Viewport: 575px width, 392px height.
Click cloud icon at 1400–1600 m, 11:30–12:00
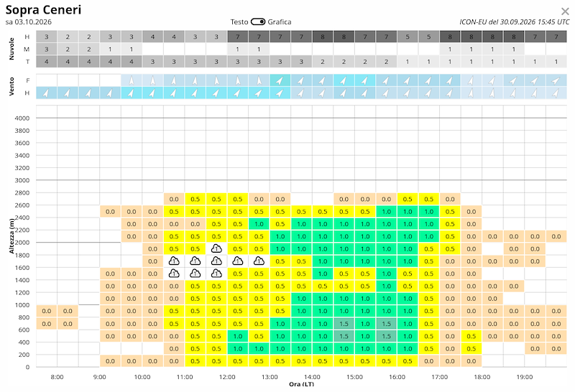[x=216, y=274]
